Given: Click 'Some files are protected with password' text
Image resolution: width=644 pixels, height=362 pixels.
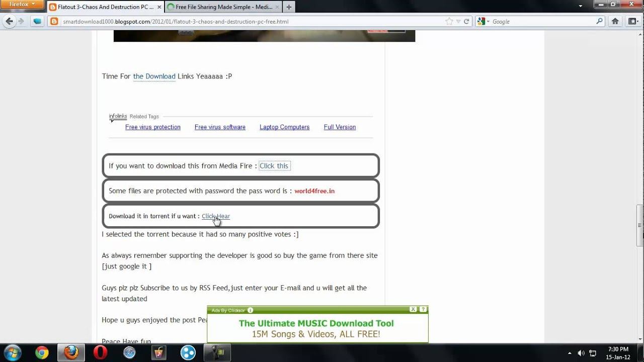Looking at the screenshot, I should point(200,191).
